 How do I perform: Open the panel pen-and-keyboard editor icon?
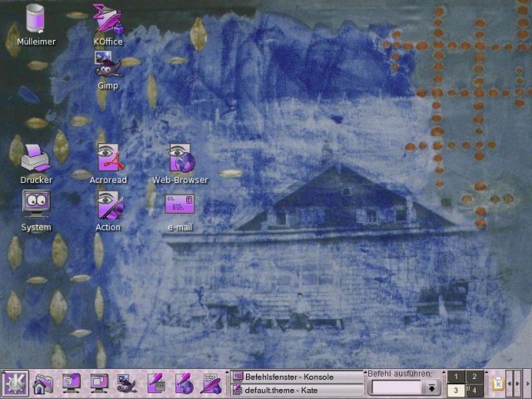155,384
